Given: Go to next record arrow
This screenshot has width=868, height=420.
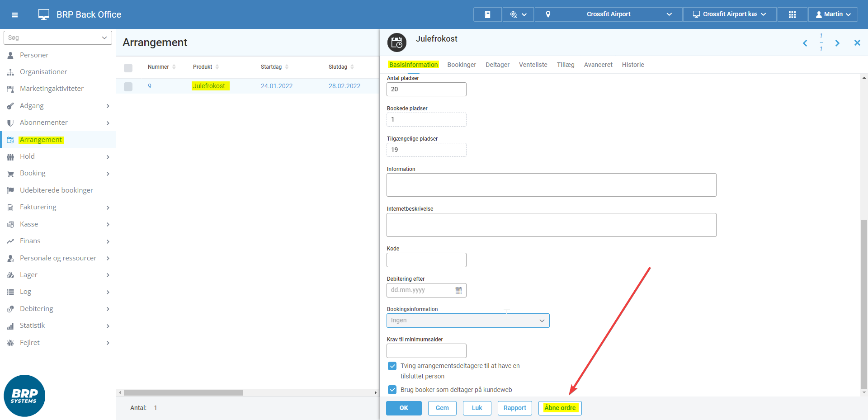Looking at the screenshot, I should click(837, 43).
